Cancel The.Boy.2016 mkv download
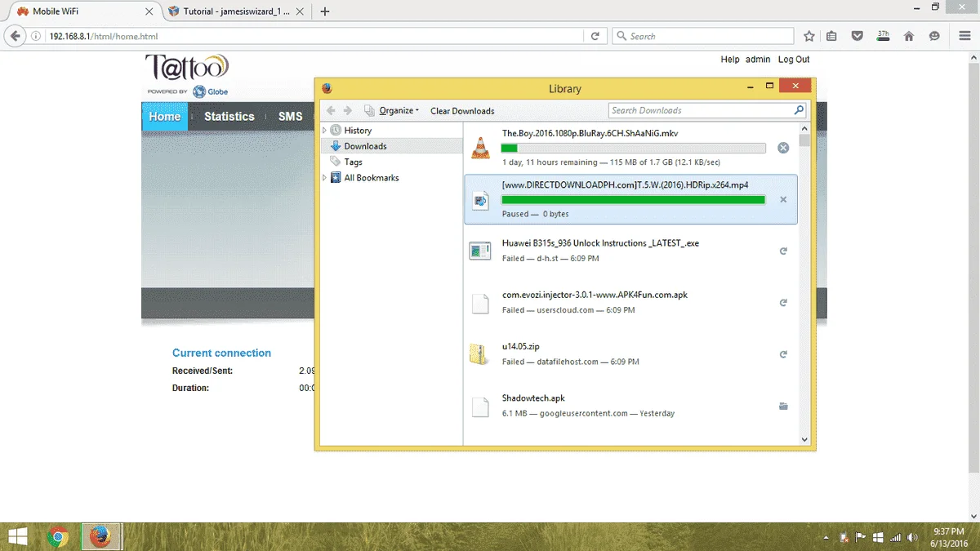Viewport: 980px width, 551px height. click(x=783, y=148)
